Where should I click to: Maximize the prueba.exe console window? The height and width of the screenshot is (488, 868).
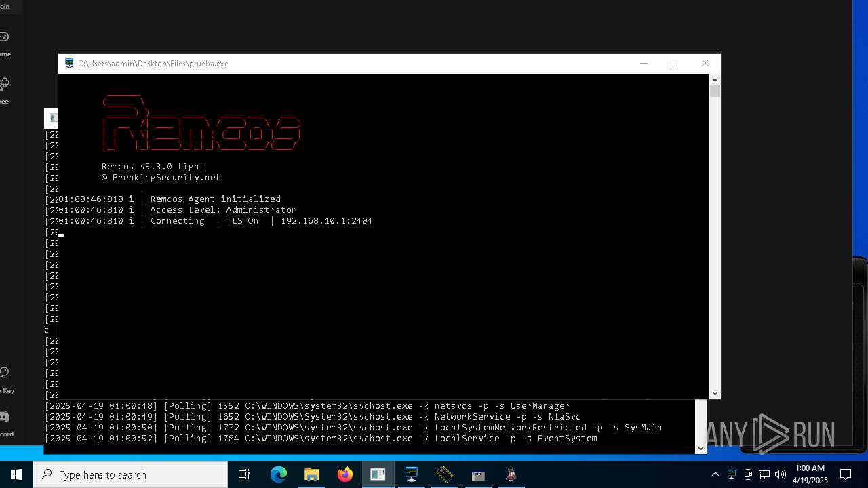pos(674,63)
